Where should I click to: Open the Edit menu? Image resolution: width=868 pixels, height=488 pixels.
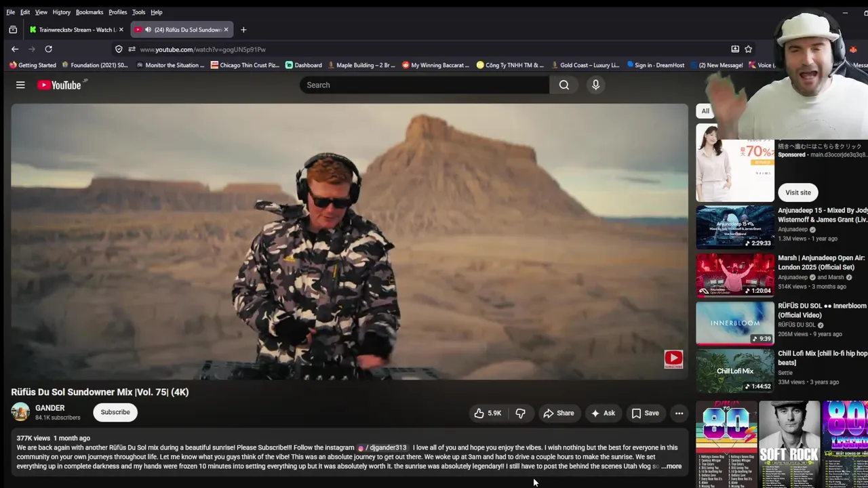tap(25, 12)
